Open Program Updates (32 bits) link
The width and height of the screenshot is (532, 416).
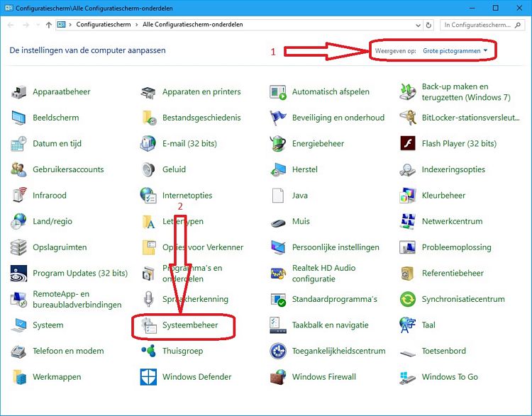click(x=80, y=274)
